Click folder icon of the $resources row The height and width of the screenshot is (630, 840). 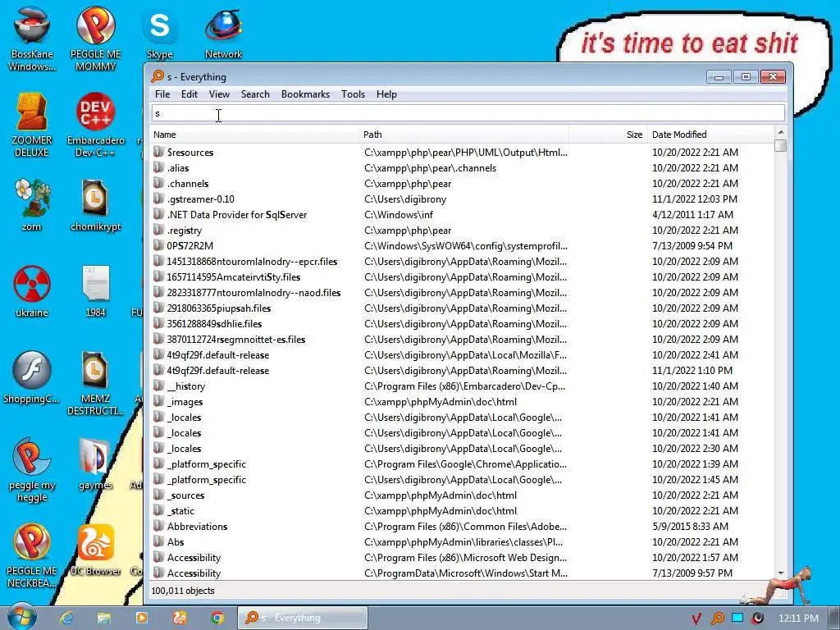pos(158,152)
